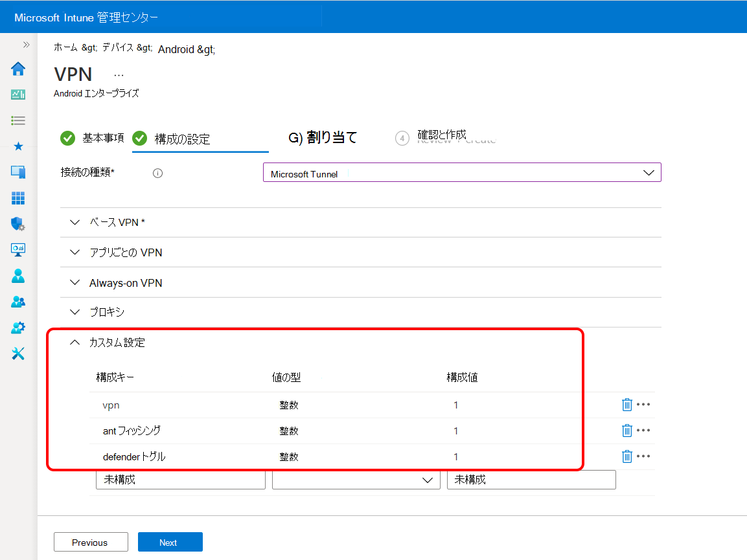
Task: Select the ant フィッシング key cell
Action: (x=132, y=431)
